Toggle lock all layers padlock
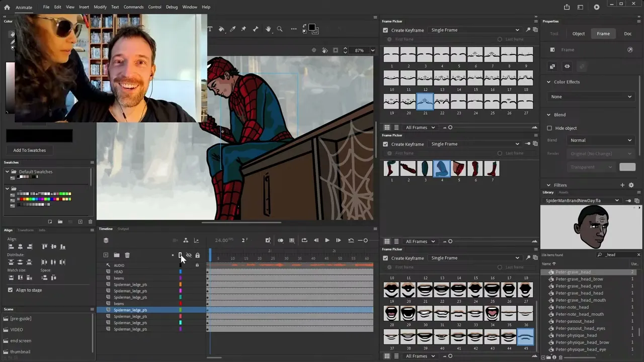This screenshot has width=644, height=362. click(x=197, y=255)
